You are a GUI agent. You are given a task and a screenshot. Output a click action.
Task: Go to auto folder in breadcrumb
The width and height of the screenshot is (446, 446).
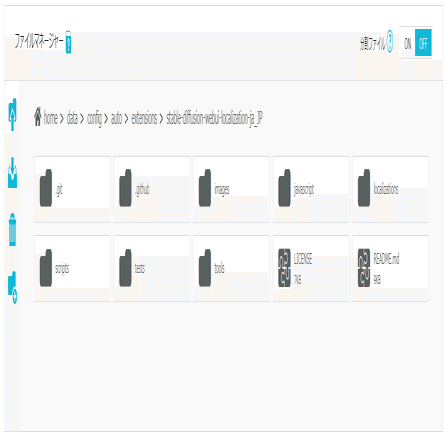point(116,118)
